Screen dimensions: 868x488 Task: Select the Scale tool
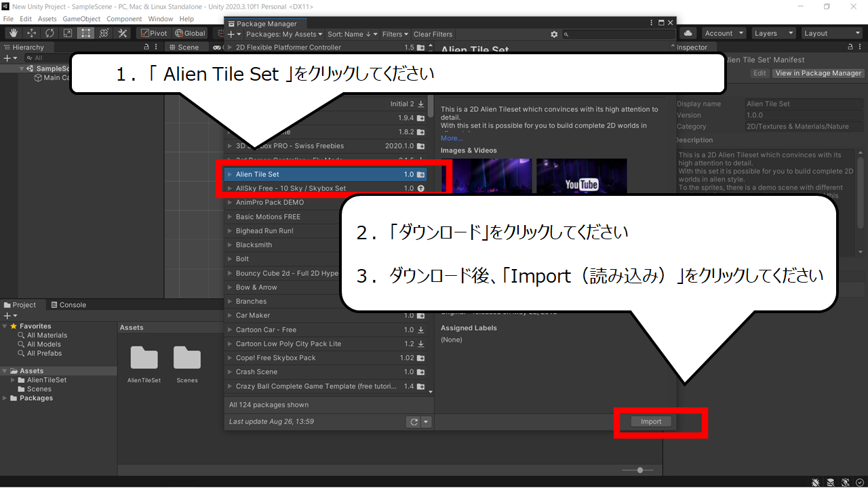[68, 33]
